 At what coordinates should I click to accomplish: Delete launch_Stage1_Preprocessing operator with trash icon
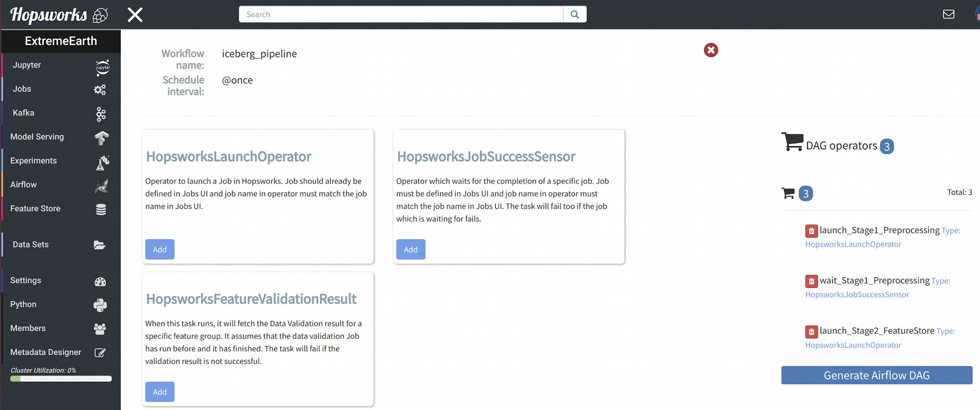(811, 231)
